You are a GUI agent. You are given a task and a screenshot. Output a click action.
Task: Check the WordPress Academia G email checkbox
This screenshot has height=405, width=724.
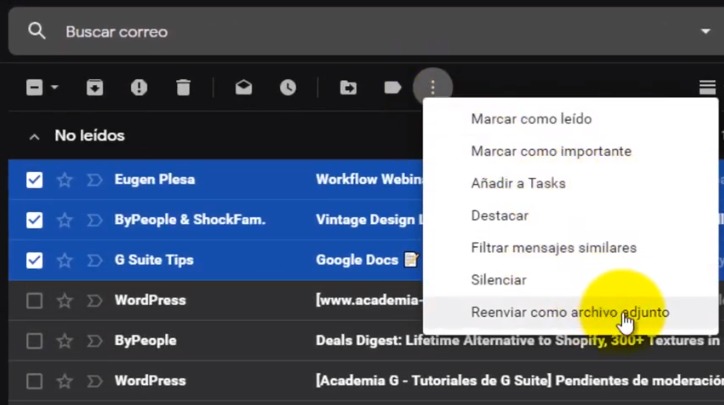pos(35,381)
